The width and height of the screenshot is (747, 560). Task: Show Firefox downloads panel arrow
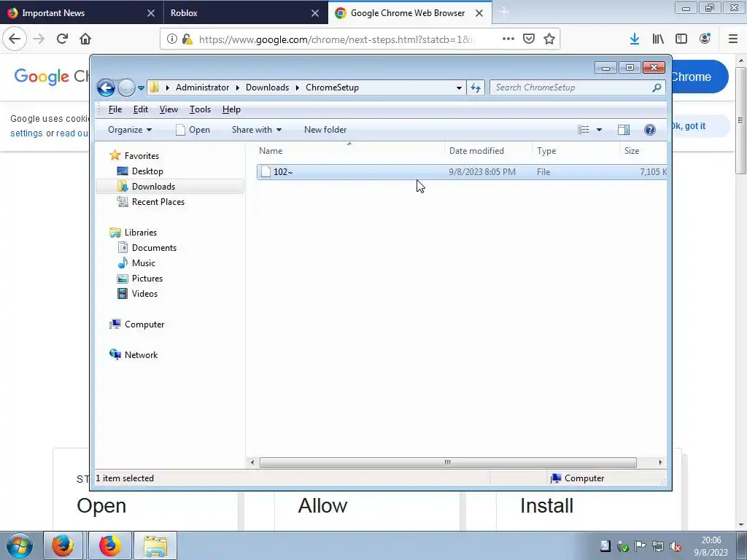[x=635, y=39]
